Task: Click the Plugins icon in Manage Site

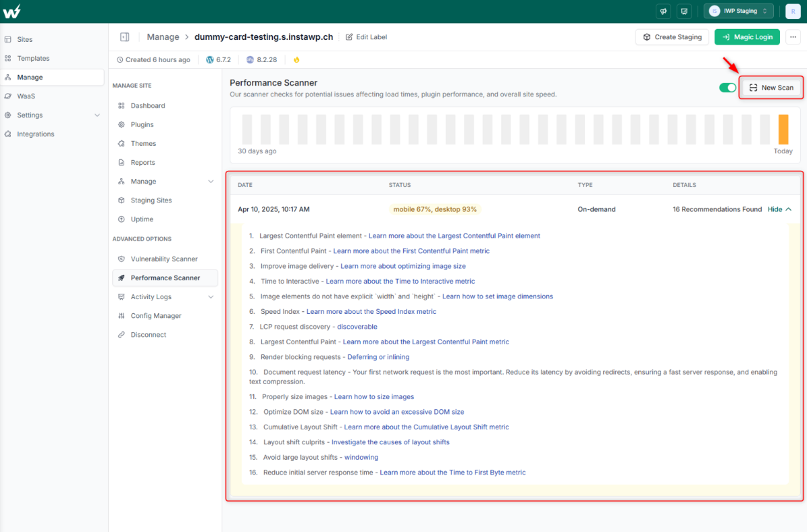Action: click(122, 124)
